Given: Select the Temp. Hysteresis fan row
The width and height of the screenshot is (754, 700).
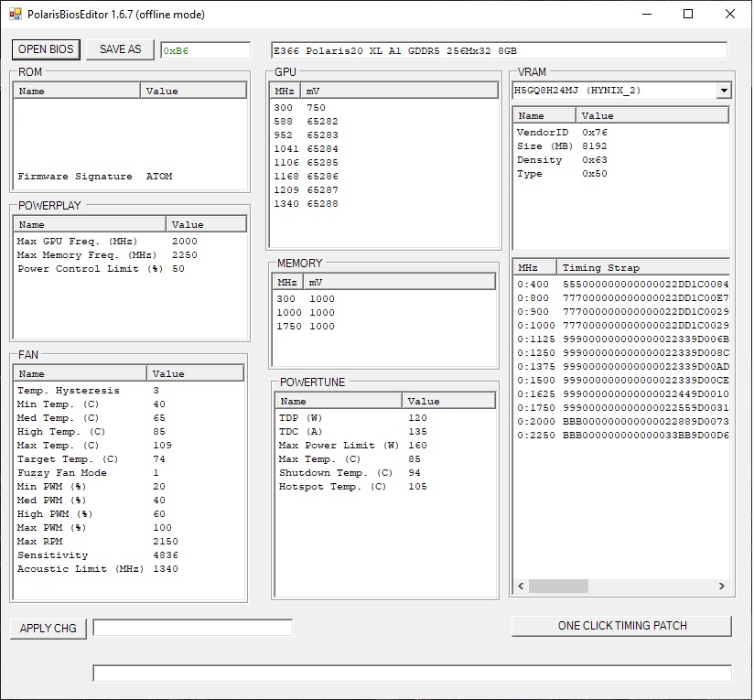Looking at the screenshot, I should (128, 391).
